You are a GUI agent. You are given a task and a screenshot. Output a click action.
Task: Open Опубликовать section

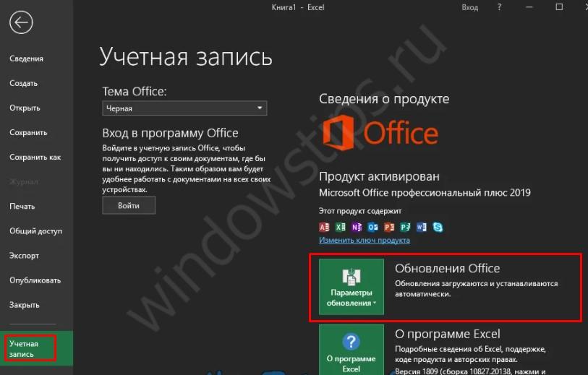(x=35, y=280)
